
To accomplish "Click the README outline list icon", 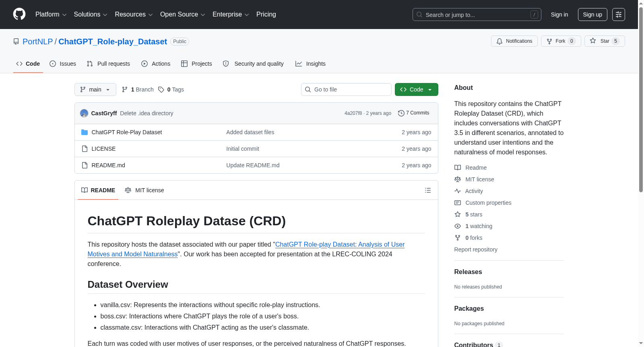I will point(428,190).
